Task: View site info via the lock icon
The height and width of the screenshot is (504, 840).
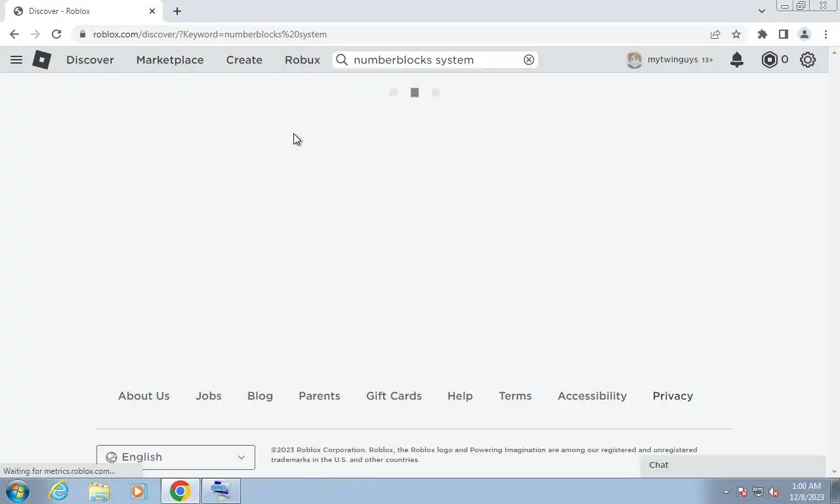Action: tap(82, 34)
